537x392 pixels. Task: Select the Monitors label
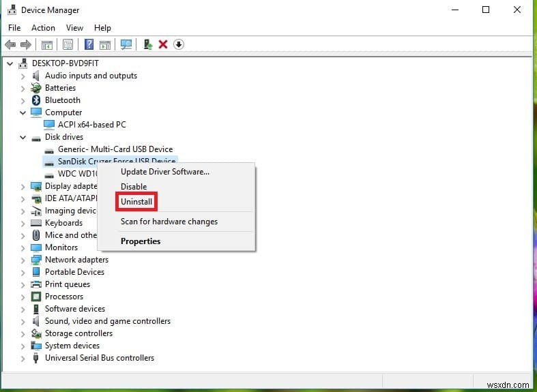pyautogui.click(x=61, y=247)
